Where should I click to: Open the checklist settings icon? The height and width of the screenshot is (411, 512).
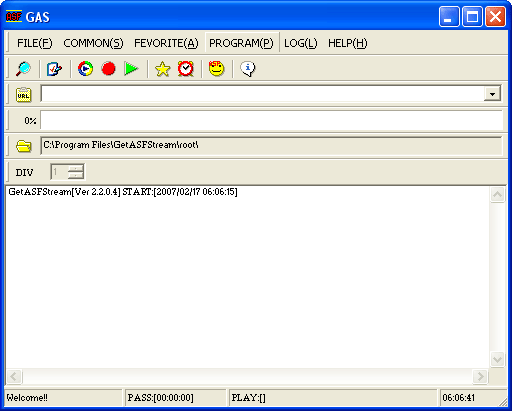[54, 69]
